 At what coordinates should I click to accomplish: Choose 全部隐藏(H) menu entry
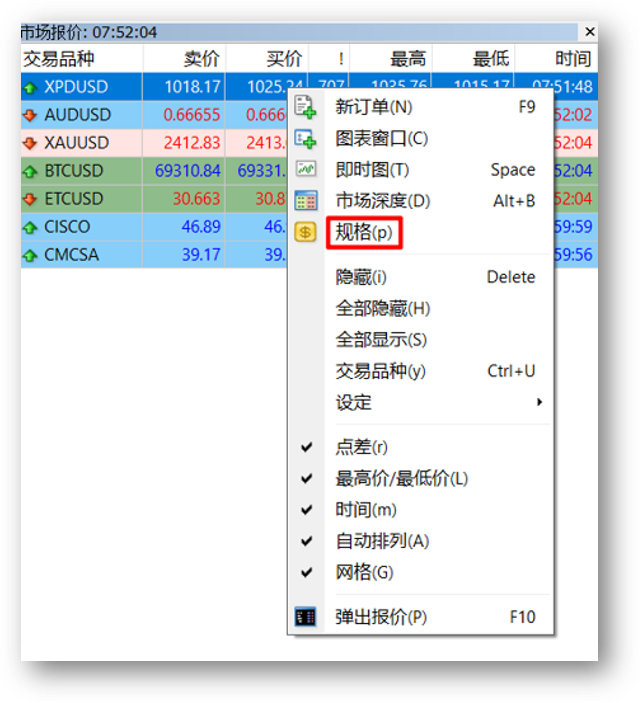coord(420,308)
